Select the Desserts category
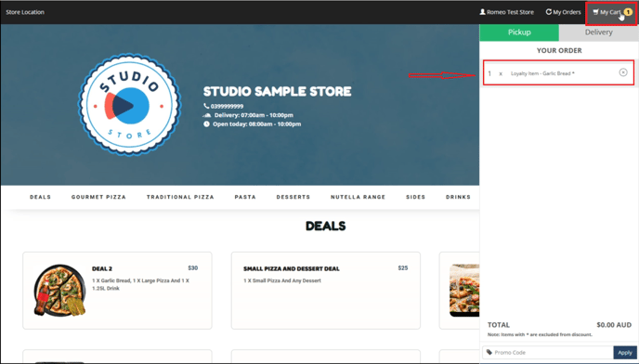 point(293,197)
